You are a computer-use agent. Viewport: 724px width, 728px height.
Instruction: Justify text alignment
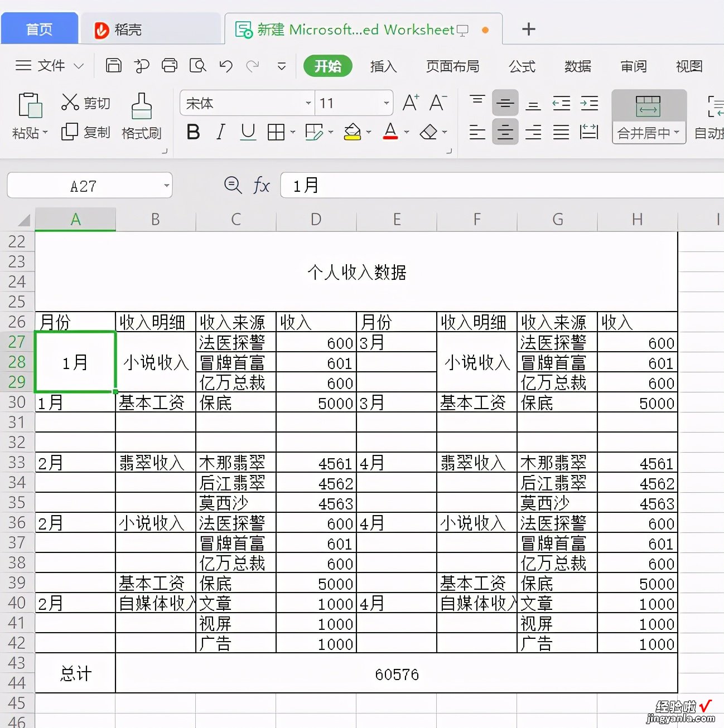pyautogui.click(x=561, y=132)
